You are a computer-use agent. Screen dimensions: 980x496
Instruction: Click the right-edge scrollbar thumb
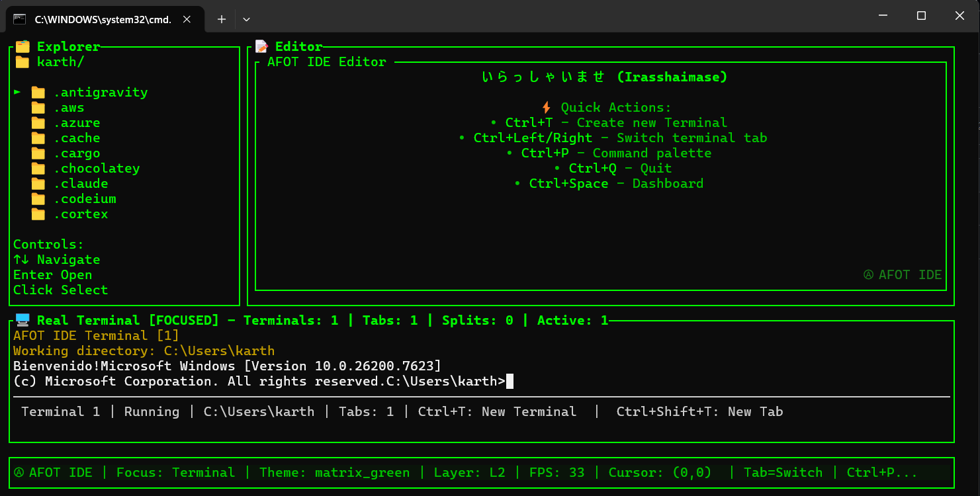(x=977, y=126)
